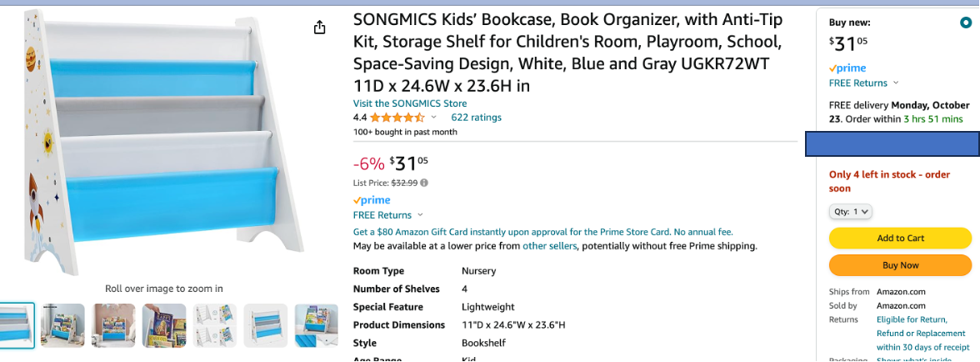Click the star rating icons
This screenshot has width=980, height=362.
tap(397, 118)
